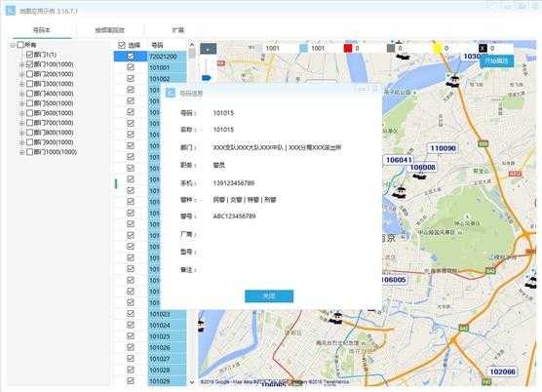Click the map label 118090

coord(443,148)
